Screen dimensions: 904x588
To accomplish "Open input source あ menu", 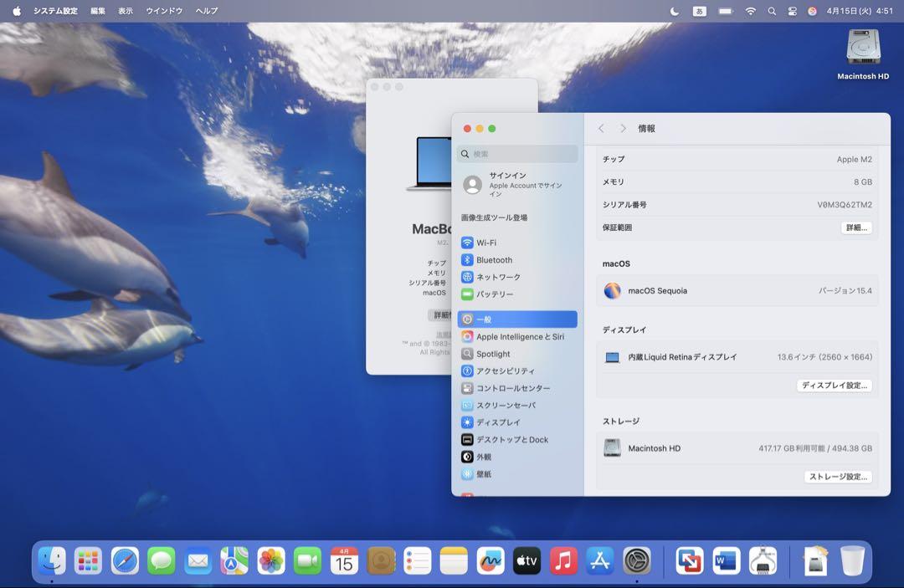I will [699, 11].
